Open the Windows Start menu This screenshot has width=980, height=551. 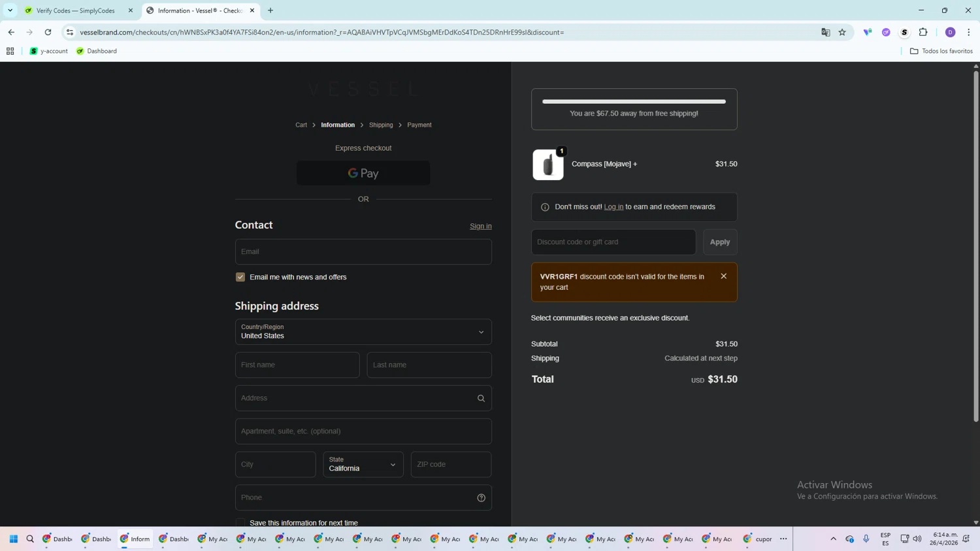(x=14, y=539)
